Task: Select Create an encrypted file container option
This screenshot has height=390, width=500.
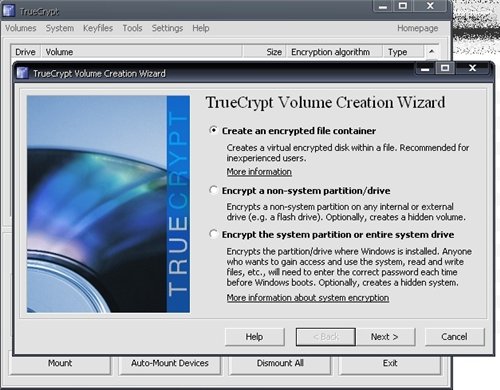Action: [x=213, y=130]
